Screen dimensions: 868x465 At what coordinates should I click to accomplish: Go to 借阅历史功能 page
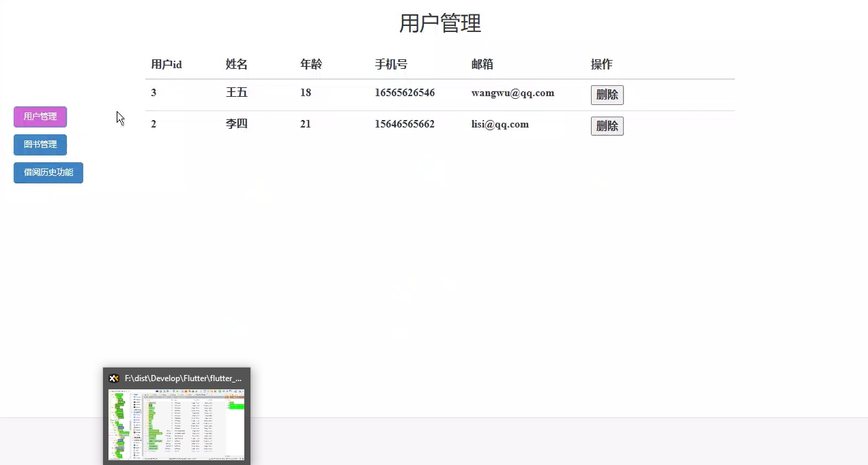(48, 172)
